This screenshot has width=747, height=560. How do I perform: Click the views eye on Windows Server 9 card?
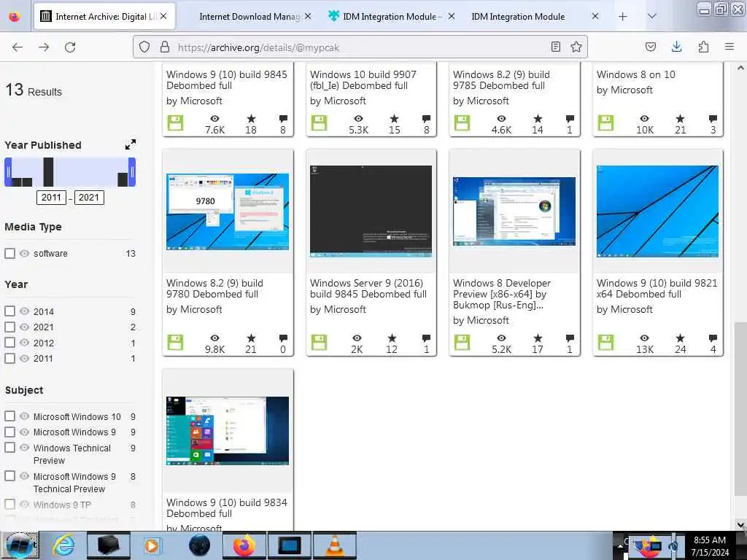point(357,338)
